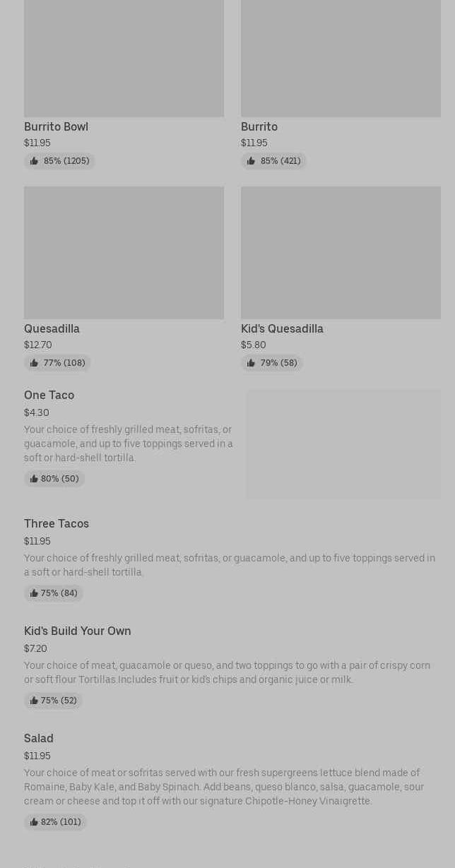Image resolution: width=455 pixels, height=868 pixels.
Task: Click thumbs-up icon under Kid's Quesadilla
Action: point(251,363)
